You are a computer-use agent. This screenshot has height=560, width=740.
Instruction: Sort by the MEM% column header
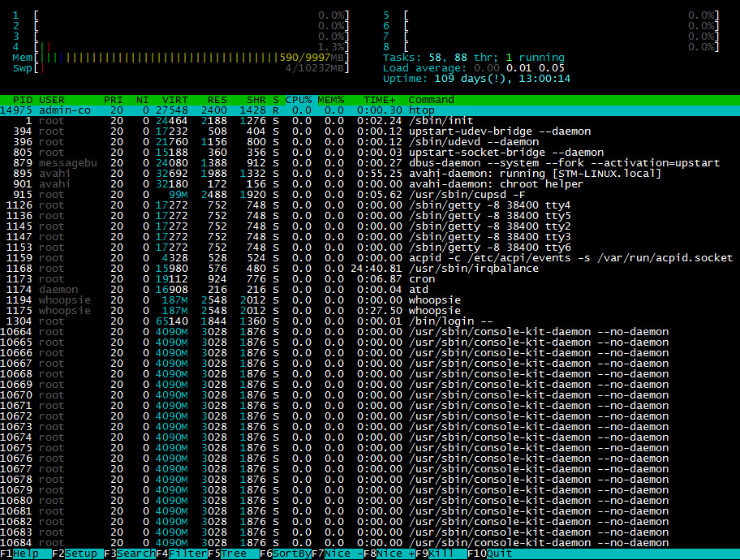(x=331, y=100)
